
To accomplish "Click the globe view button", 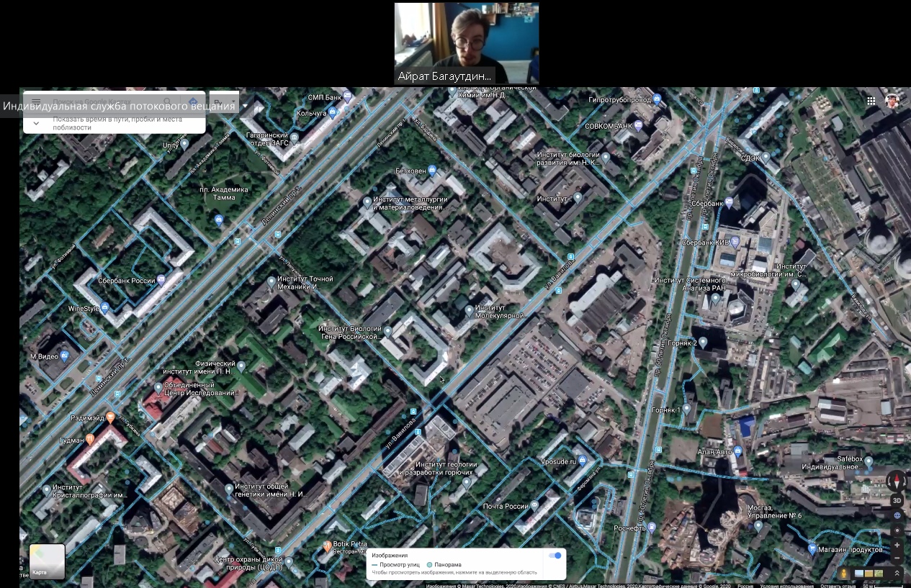I will [x=897, y=515].
